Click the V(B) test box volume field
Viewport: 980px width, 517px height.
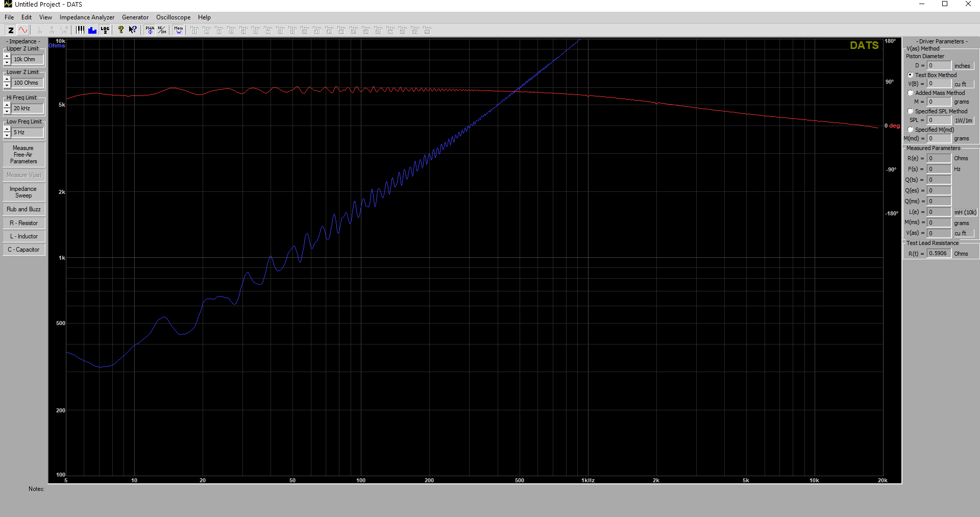939,83
